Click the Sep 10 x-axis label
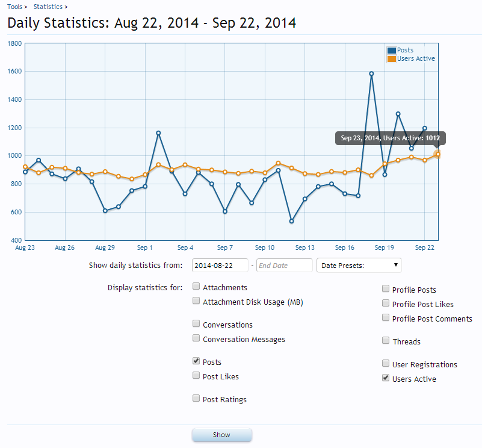 click(265, 247)
